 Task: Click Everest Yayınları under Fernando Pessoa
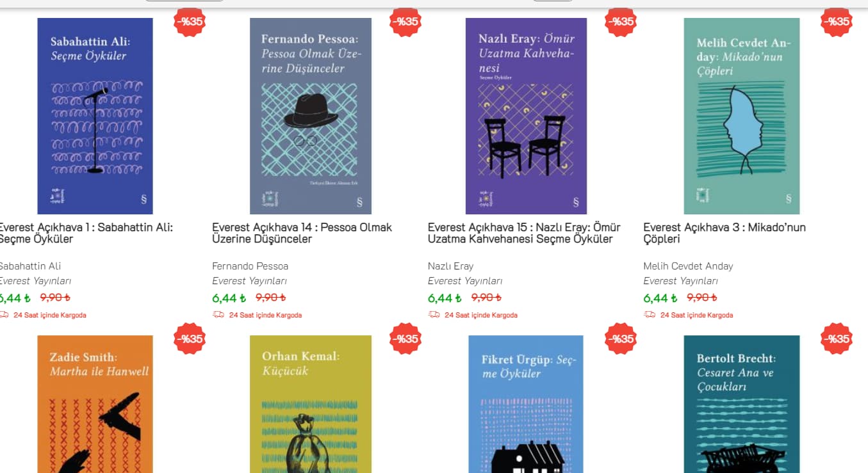(249, 281)
